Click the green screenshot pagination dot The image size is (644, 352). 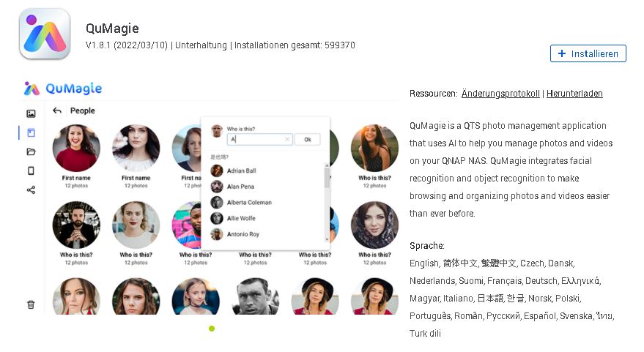pyautogui.click(x=212, y=328)
